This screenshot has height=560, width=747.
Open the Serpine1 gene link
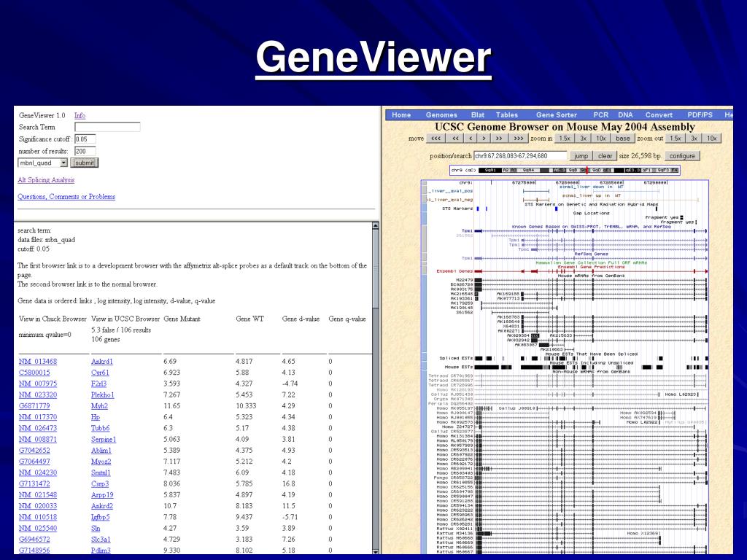[x=104, y=439]
